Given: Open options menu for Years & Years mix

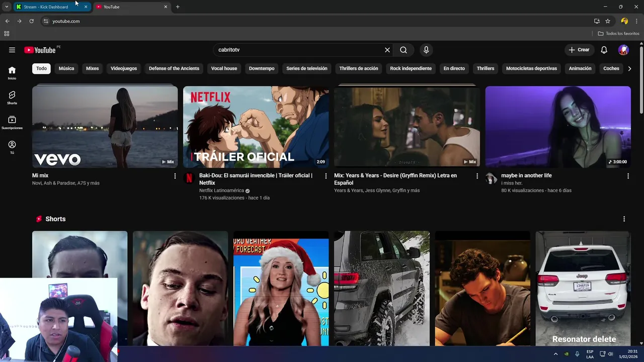Looking at the screenshot, I should [477, 176].
